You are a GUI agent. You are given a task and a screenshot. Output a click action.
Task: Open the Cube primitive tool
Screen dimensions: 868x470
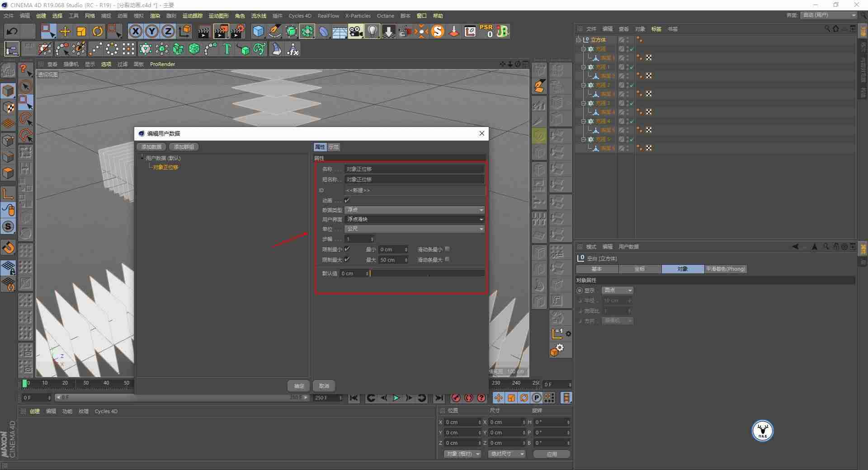pos(258,31)
